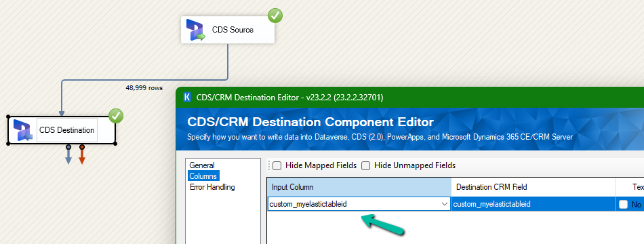Screen dimensions: 644x244
Task: Toggle the checkbox in custom_myelastictableid row
Action: point(623,204)
